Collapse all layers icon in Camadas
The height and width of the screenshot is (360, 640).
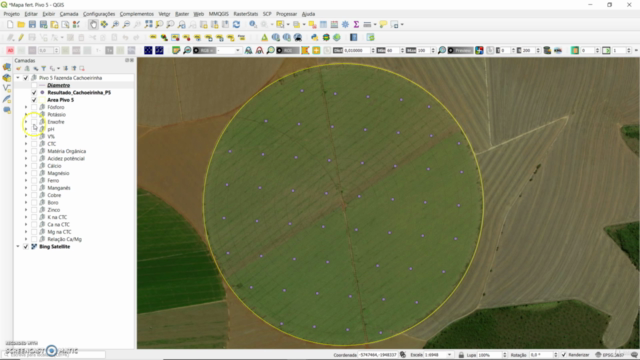74,69
